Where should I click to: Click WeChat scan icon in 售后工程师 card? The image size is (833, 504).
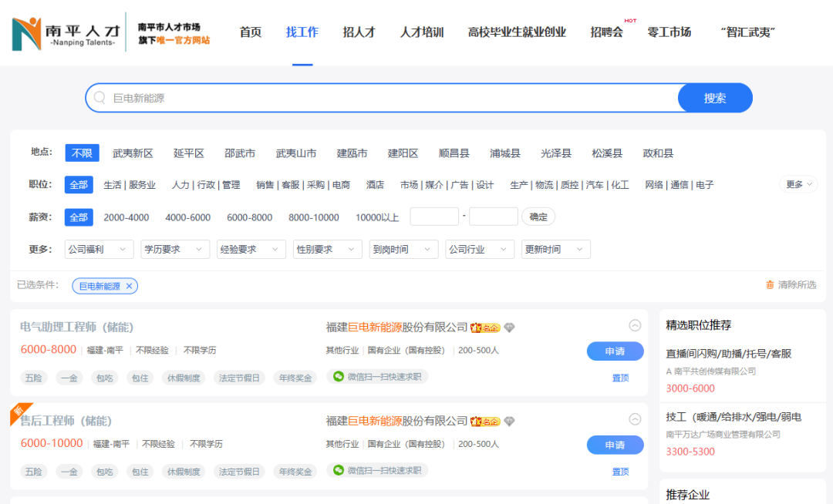tap(339, 470)
